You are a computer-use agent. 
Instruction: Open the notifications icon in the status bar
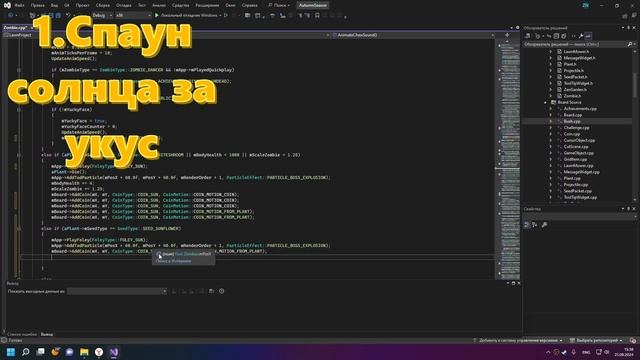633,340
